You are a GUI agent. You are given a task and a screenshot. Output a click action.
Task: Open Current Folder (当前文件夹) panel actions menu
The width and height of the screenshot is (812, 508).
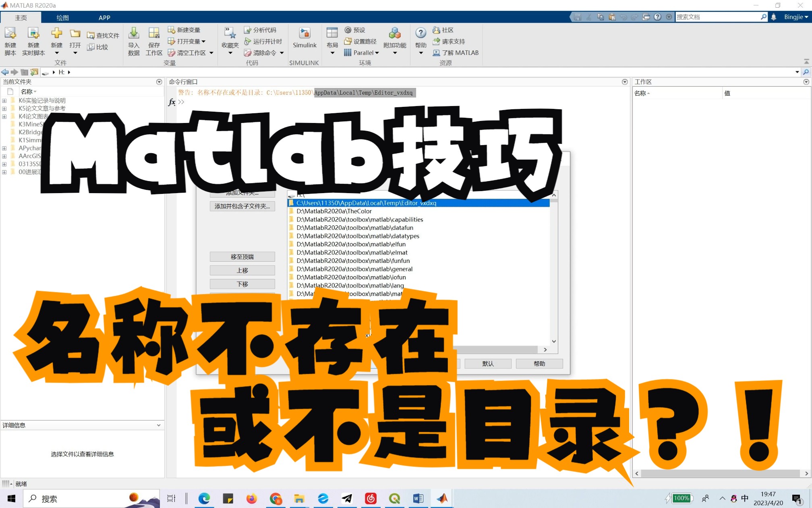coord(159,82)
